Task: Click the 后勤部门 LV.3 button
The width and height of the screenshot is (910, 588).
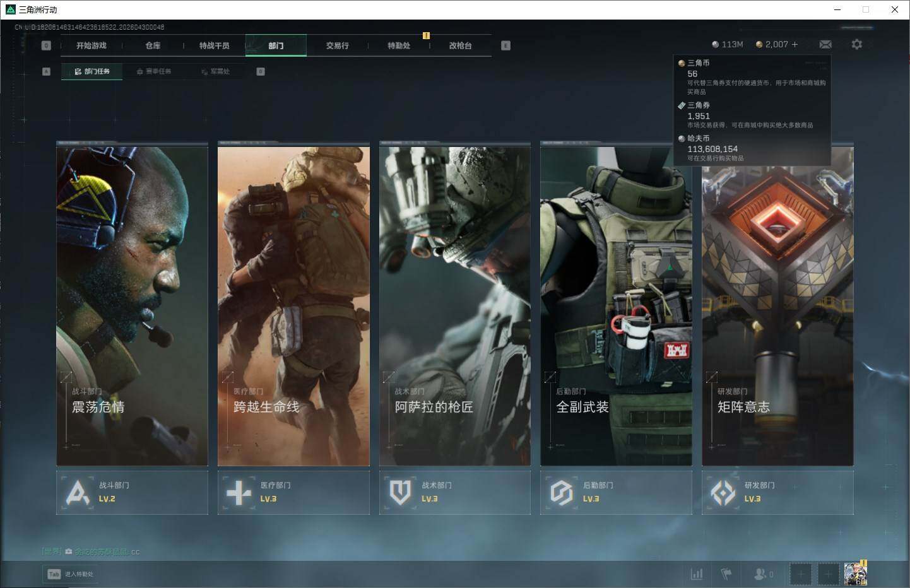Action: [616, 492]
